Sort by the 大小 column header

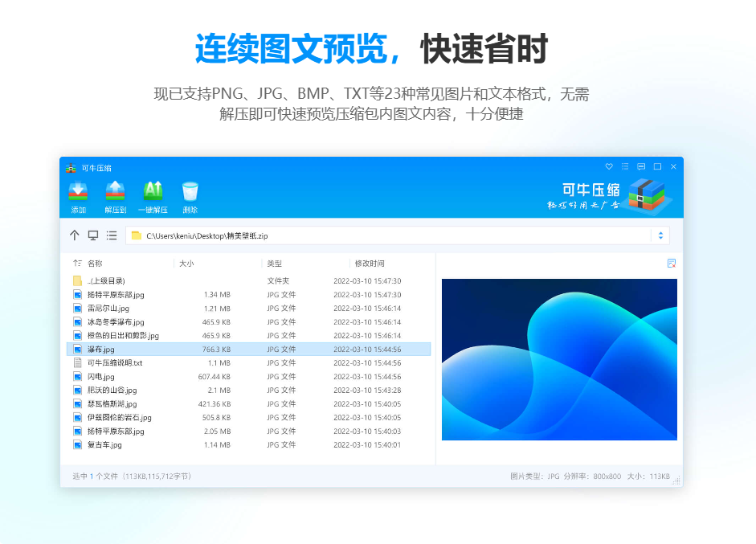186,264
